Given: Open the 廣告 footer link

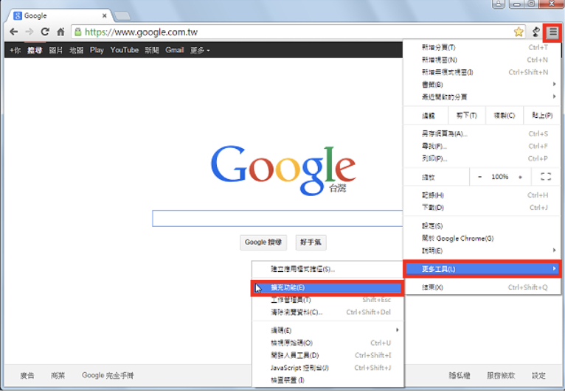Looking at the screenshot, I should (27, 376).
